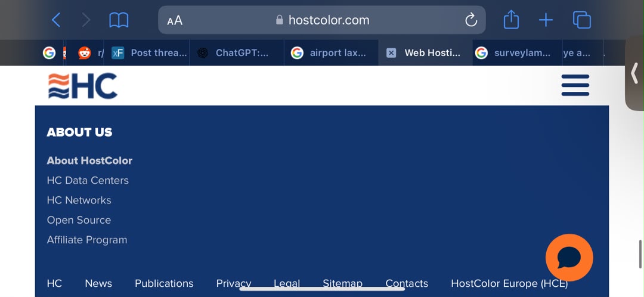Image resolution: width=644 pixels, height=297 pixels.
Task: Open the bookmarks book icon
Action: pyautogui.click(x=119, y=20)
